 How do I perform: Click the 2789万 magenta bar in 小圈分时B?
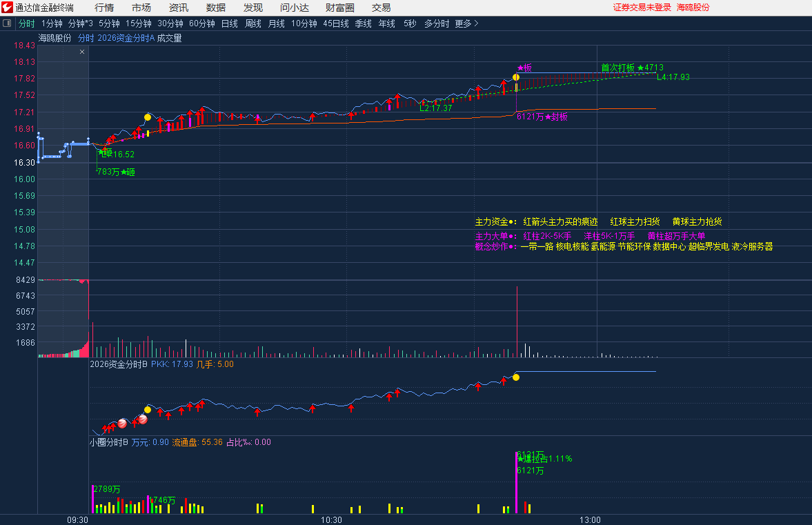coord(92,499)
